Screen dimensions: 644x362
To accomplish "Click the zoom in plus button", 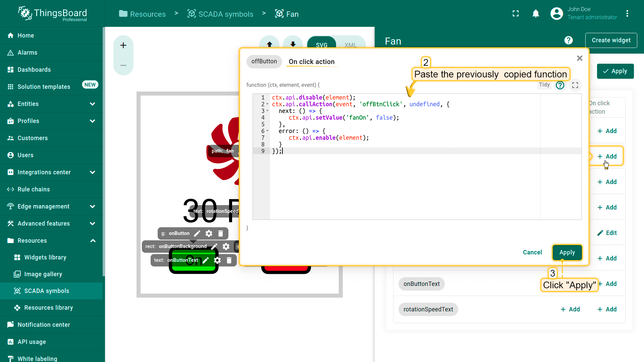I will (x=123, y=45).
